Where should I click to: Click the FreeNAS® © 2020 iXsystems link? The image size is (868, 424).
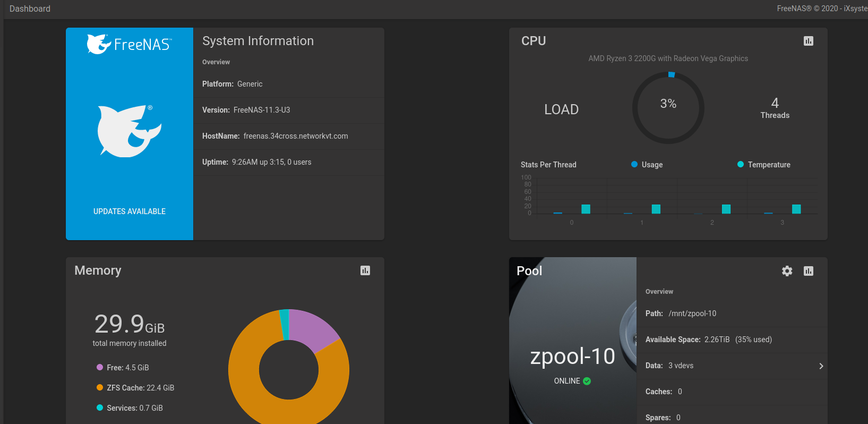tap(822, 9)
